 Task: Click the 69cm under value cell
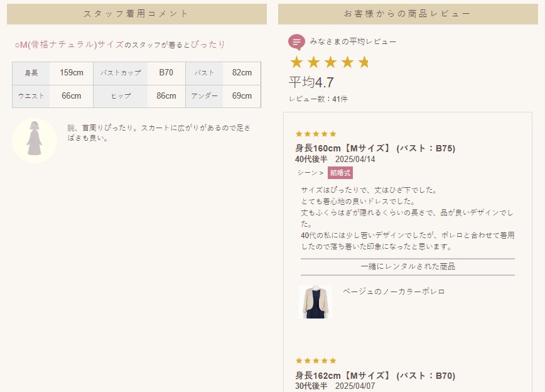pyautogui.click(x=242, y=96)
